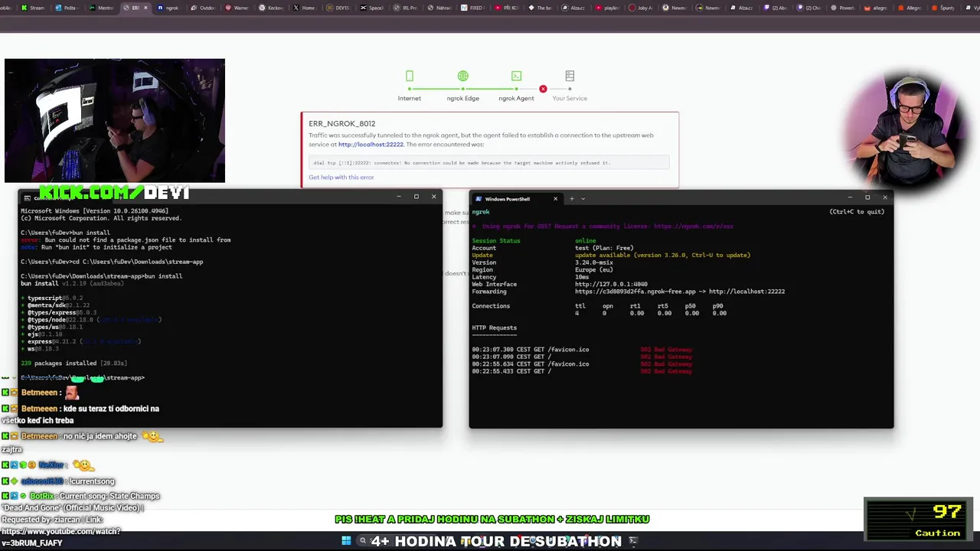
Task: Click the ngrok community license URL
Action: point(694,227)
